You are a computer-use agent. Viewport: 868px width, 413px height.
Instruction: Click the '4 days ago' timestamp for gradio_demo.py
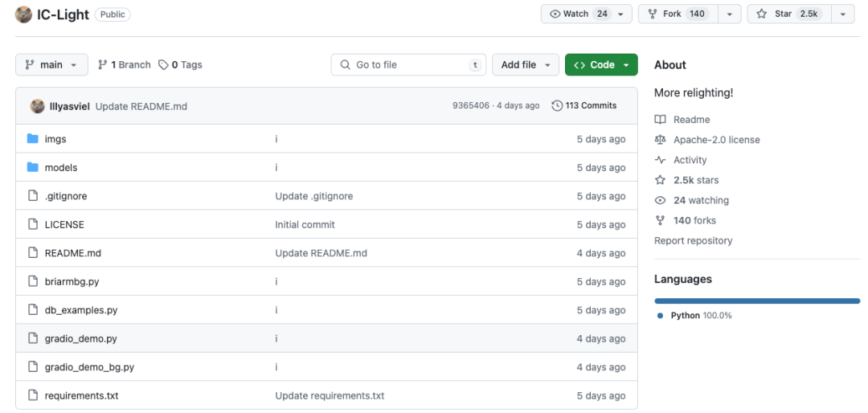[x=601, y=339]
